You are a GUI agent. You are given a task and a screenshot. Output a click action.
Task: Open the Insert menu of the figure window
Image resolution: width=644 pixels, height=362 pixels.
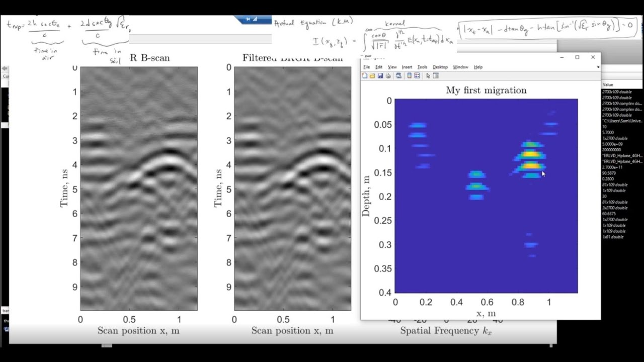point(407,67)
